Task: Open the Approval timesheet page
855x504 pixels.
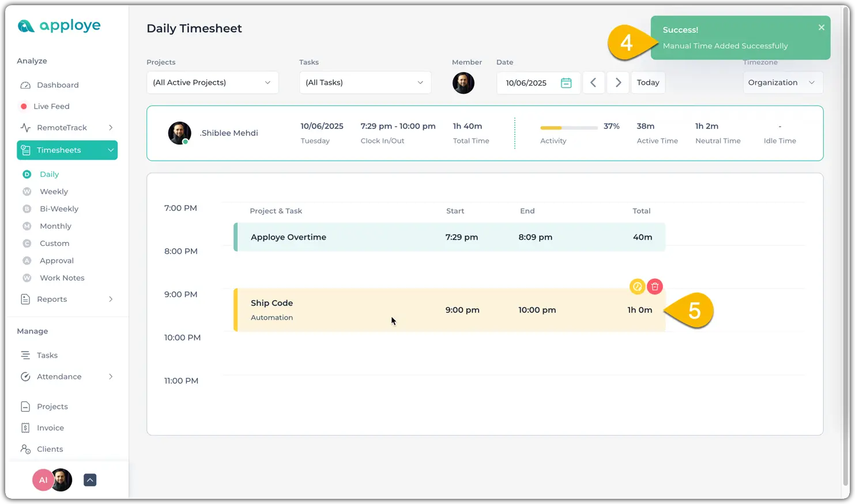Action: tap(57, 261)
